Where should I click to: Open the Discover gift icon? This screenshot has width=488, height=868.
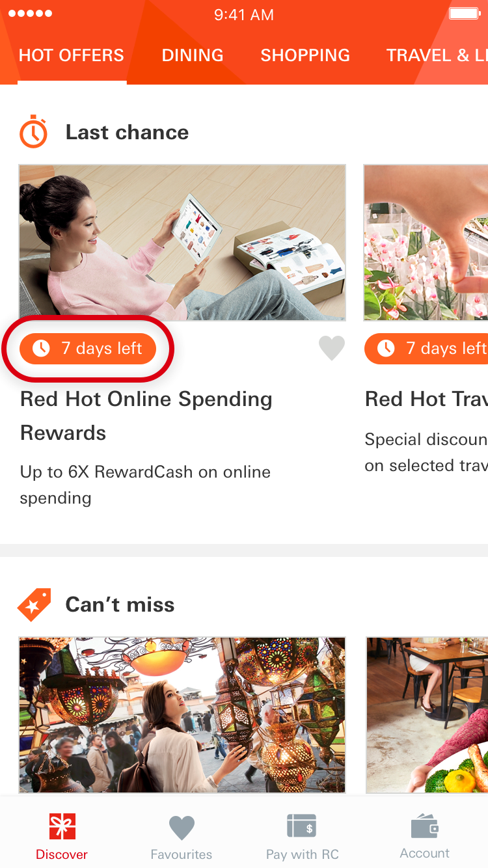[x=62, y=826]
